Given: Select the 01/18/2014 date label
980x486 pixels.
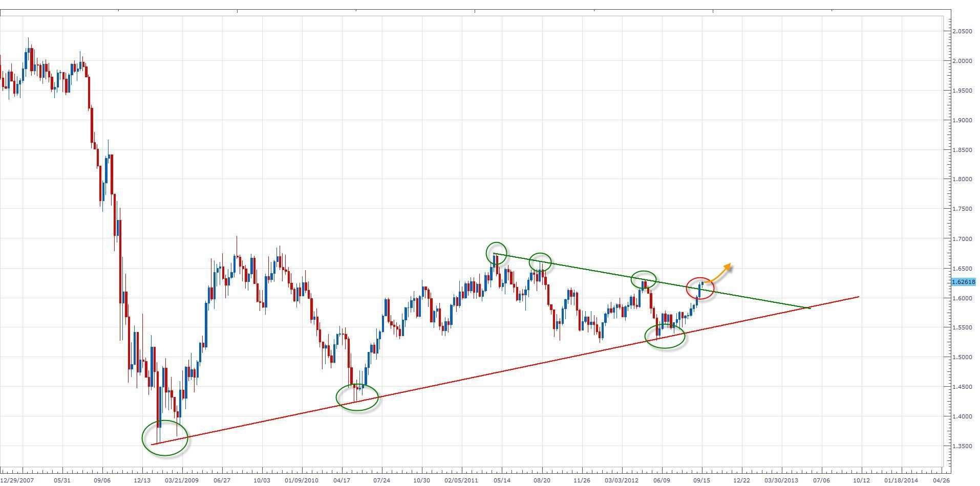Looking at the screenshot, I should 902,480.
